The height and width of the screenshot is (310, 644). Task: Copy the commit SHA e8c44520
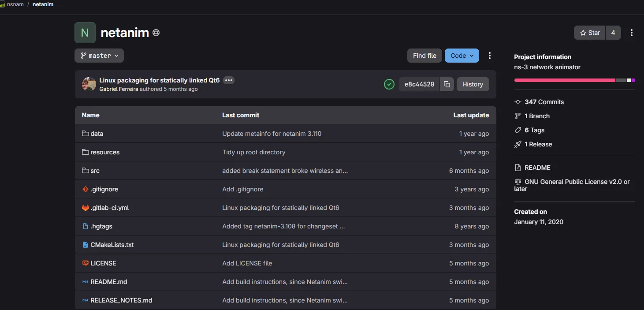tap(447, 84)
